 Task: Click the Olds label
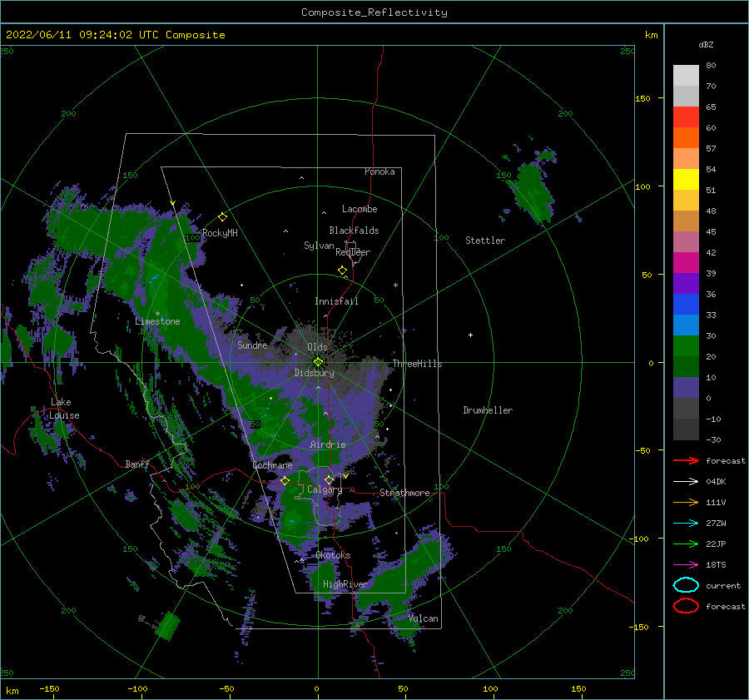point(317,347)
